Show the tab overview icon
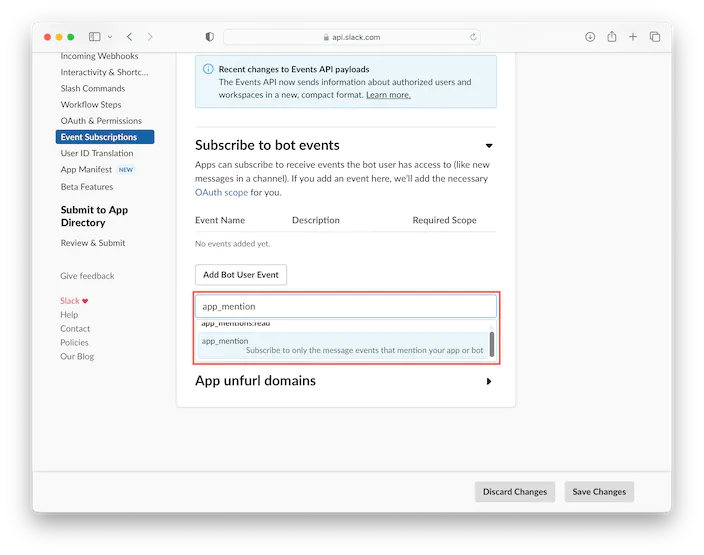This screenshot has width=704, height=555. pyautogui.click(x=655, y=37)
